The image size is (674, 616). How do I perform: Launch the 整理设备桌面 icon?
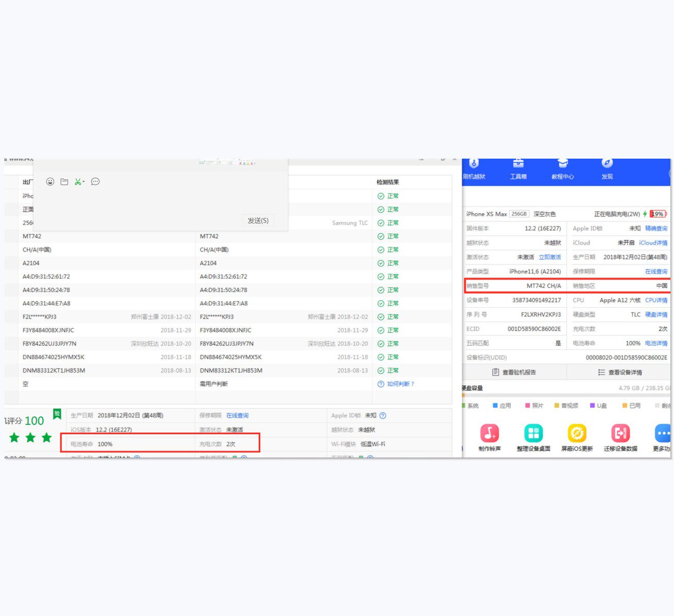tap(533, 433)
